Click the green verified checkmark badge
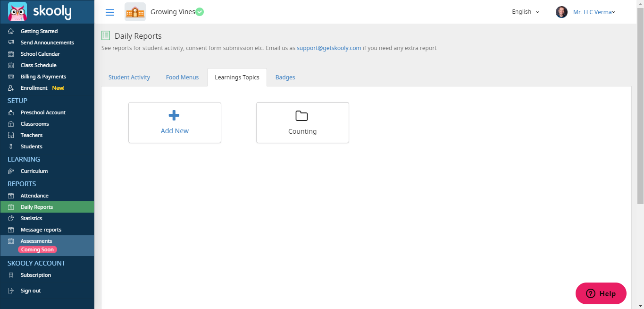The height and width of the screenshot is (309, 644). pos(200,12)
